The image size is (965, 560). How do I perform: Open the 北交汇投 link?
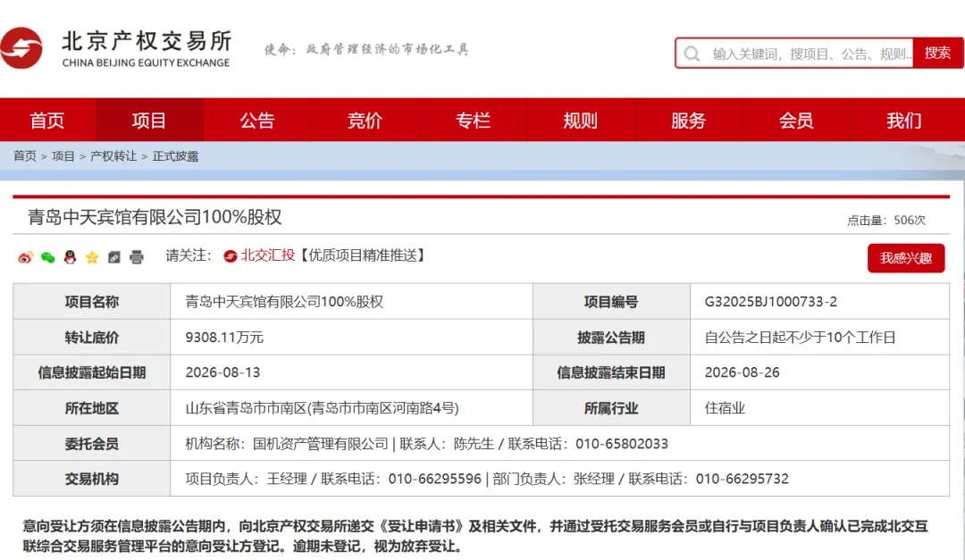(x=268, y=255)
